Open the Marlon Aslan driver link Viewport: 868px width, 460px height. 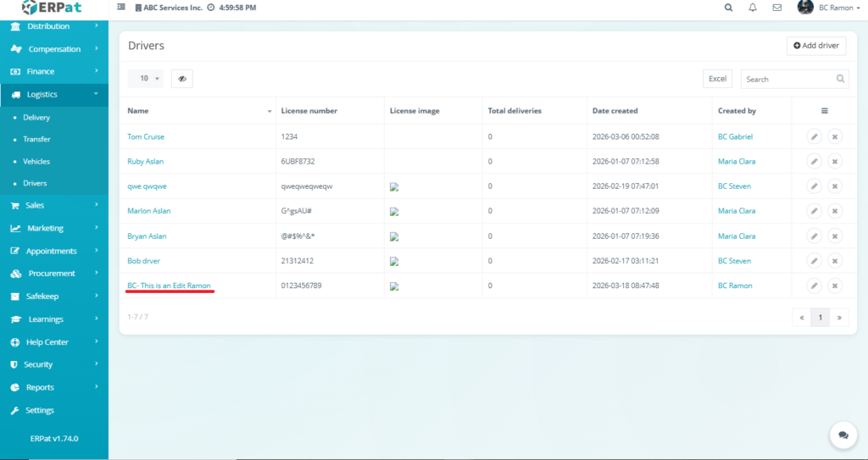[149, 211]
